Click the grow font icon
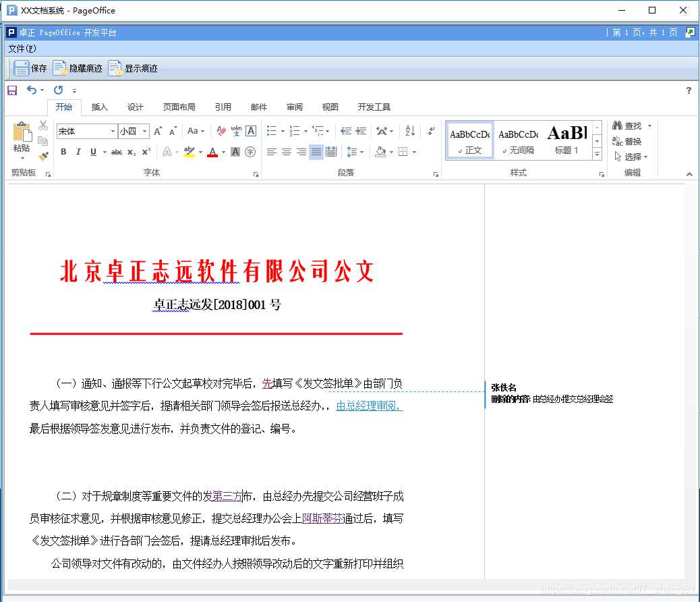This screenshot has height=602, width=700. pos(158,132)
